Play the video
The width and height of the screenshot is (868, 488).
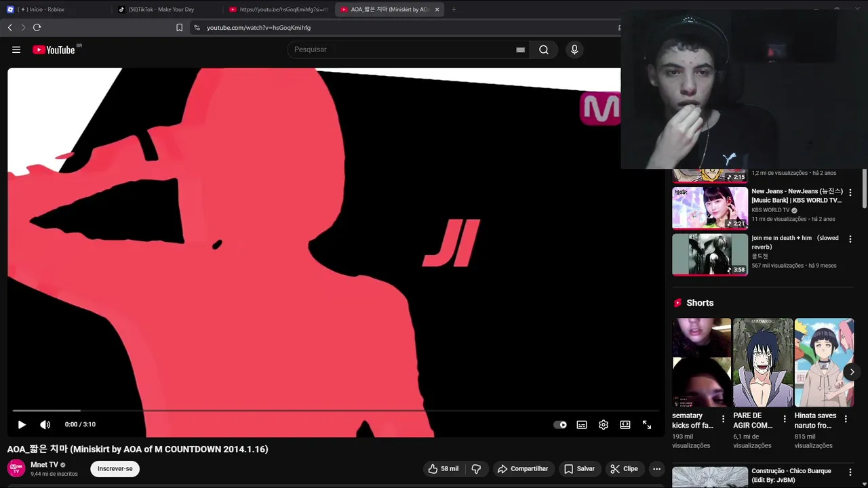[x=22, y=425]
